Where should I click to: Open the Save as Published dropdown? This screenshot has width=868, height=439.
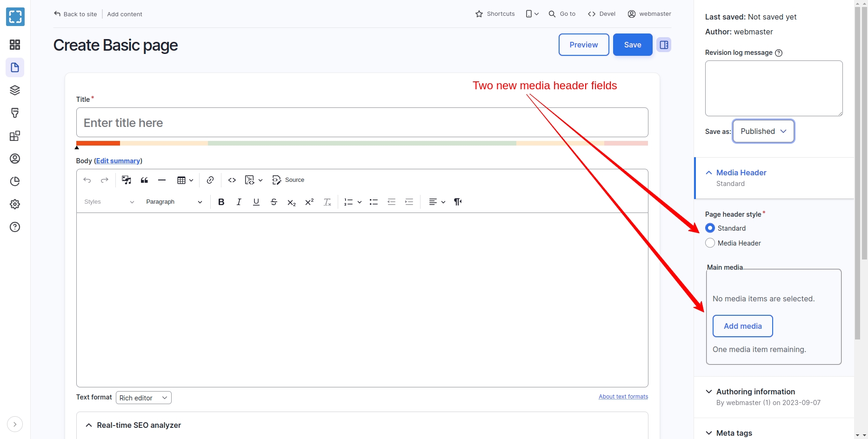coord(763,131)
